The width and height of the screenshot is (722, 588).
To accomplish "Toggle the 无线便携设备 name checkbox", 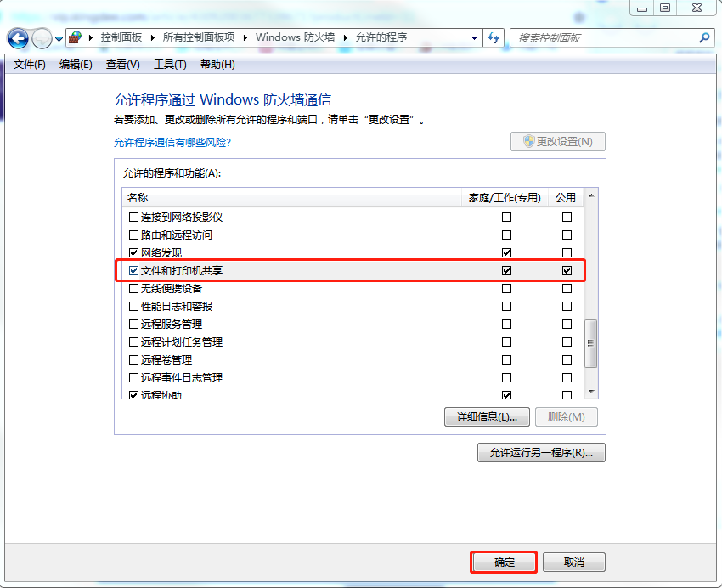I will tap(133, 289).
